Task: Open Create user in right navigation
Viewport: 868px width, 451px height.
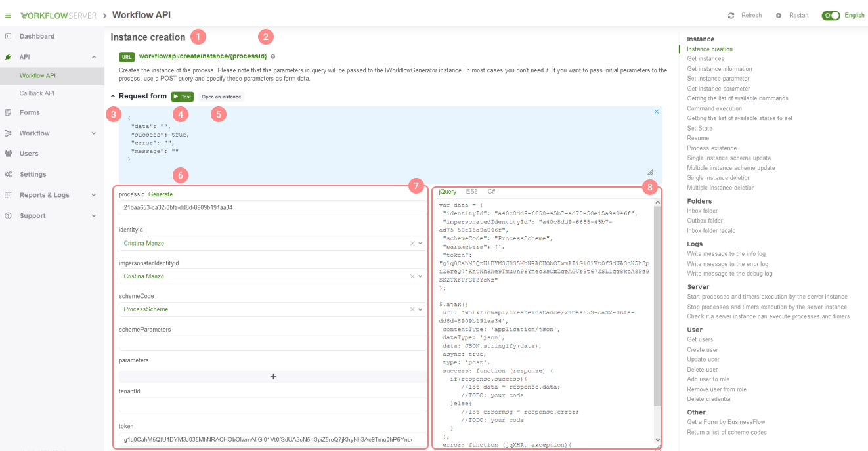Action: pyautogui.click(x=703, y=350)
